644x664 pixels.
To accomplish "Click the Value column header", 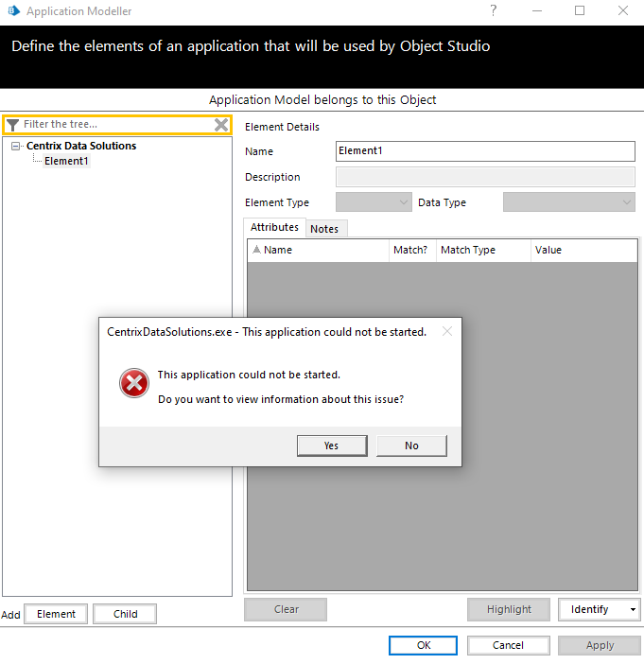I will [583, 250].
